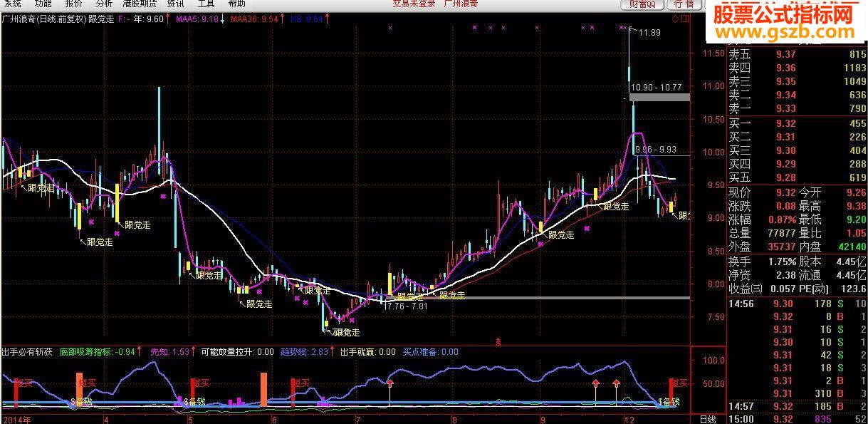This screenshot has width=868, height=424.
Task: Click the MAA30: 9.54 indicator label
Action: [255, 19]
